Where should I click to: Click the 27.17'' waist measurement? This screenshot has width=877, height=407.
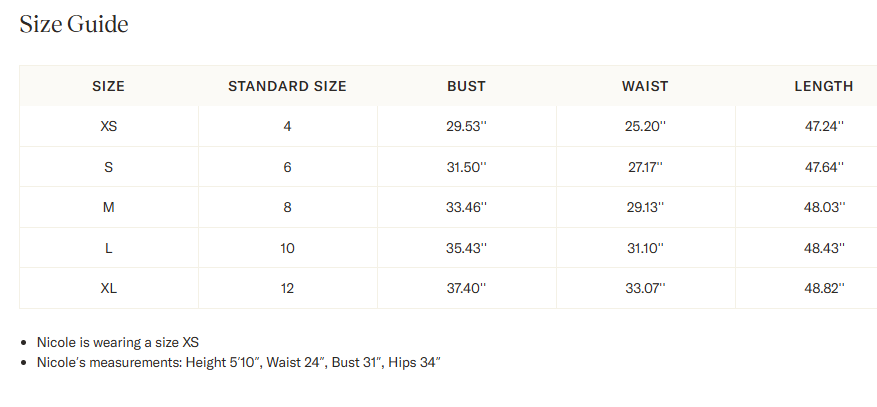(645, 167)
